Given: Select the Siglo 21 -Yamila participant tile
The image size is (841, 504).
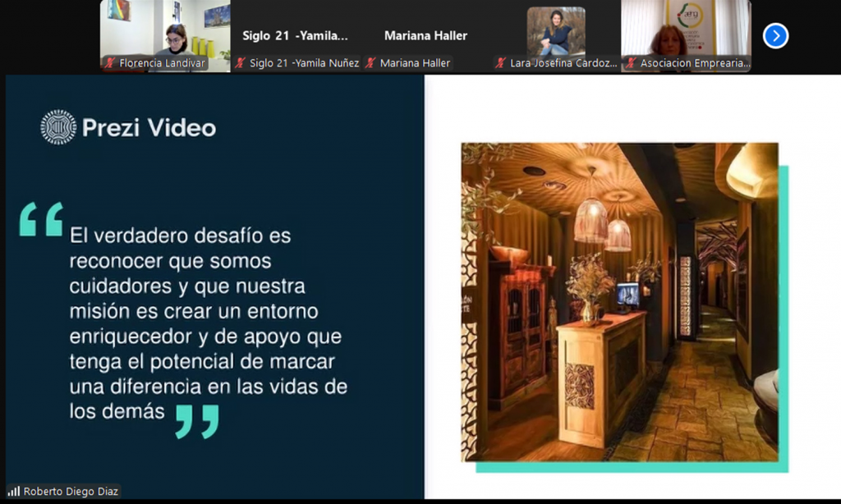Looking at the screenshot, I should (x=296, y=36).
